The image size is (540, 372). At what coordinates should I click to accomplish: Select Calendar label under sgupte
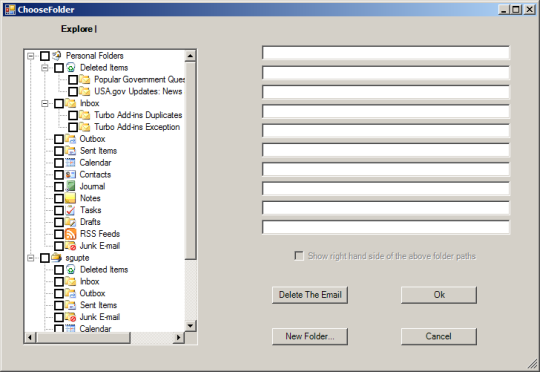pos(95,329)
